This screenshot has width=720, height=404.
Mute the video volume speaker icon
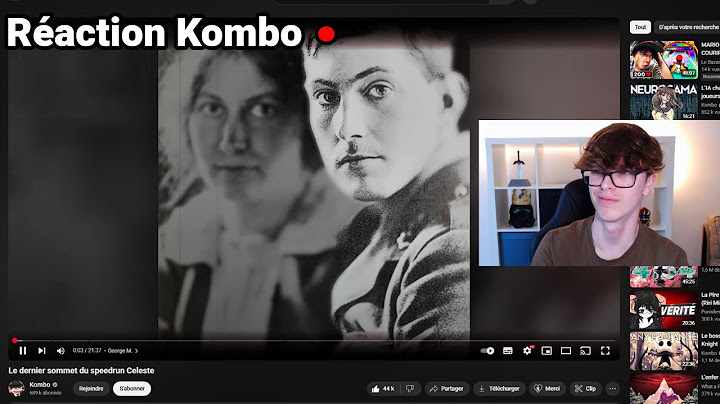pos(61,351)
